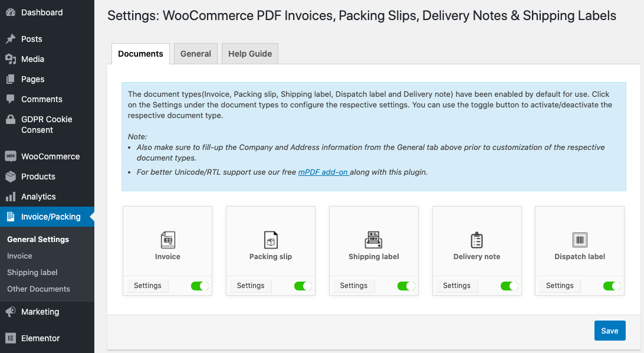
Task: Click the Shipping label card title
Action: (x=374, y=256)
